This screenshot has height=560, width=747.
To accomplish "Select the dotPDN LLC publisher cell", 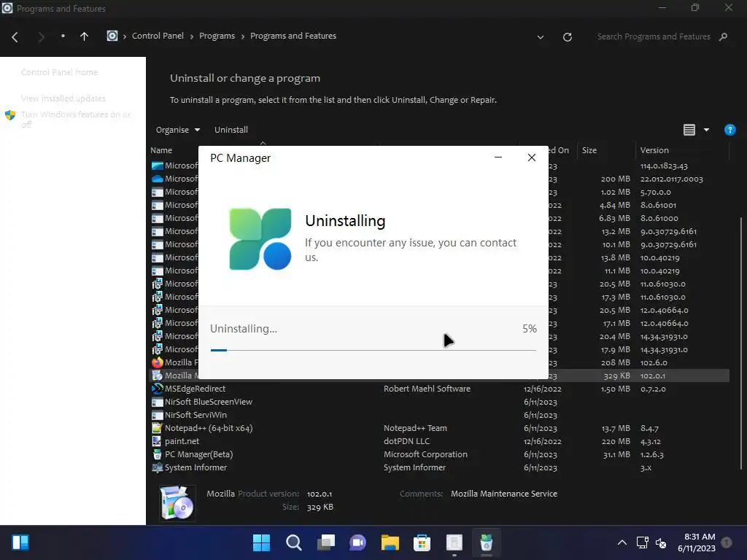I will [406, 441].
